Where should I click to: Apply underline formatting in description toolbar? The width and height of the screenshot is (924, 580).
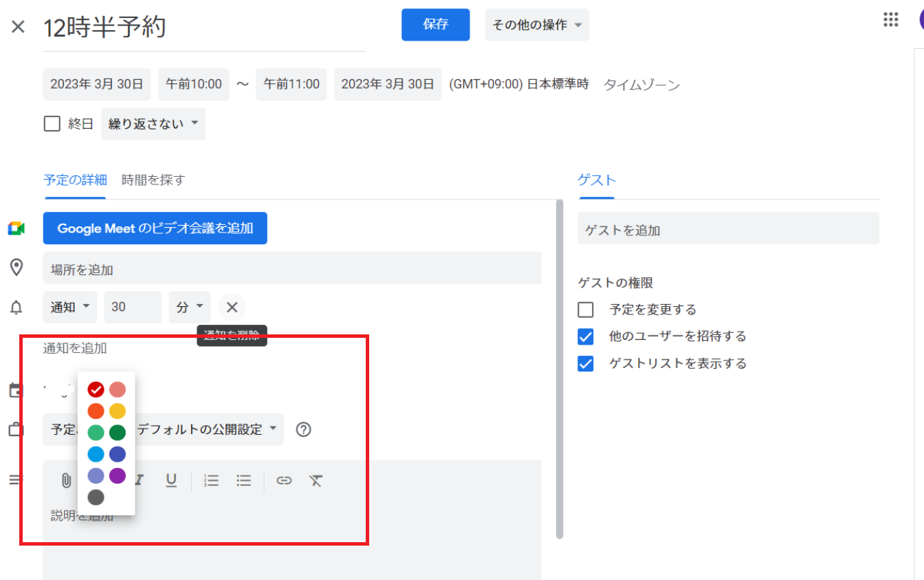(171, 480)
